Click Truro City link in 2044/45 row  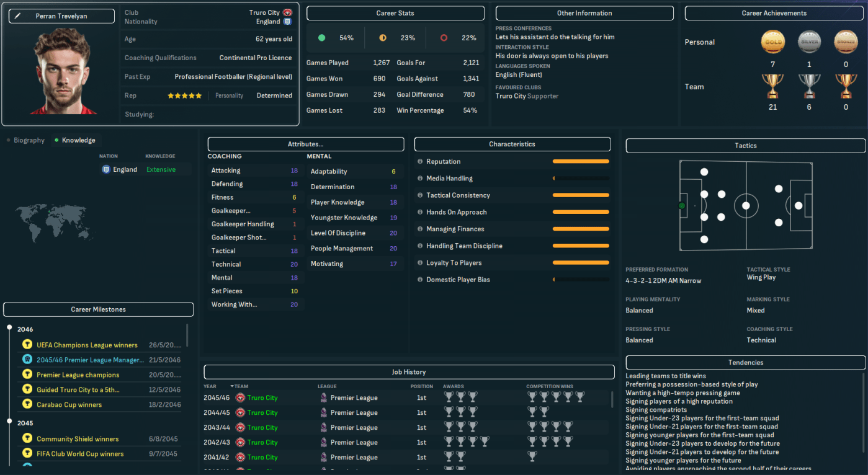pyautogui.click(x=262, y=413)
